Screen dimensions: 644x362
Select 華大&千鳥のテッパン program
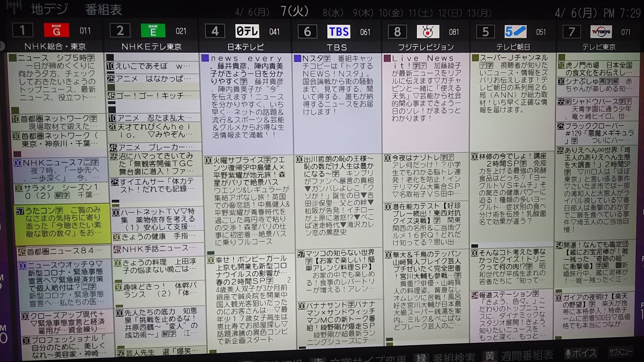[x=426, y=294]
